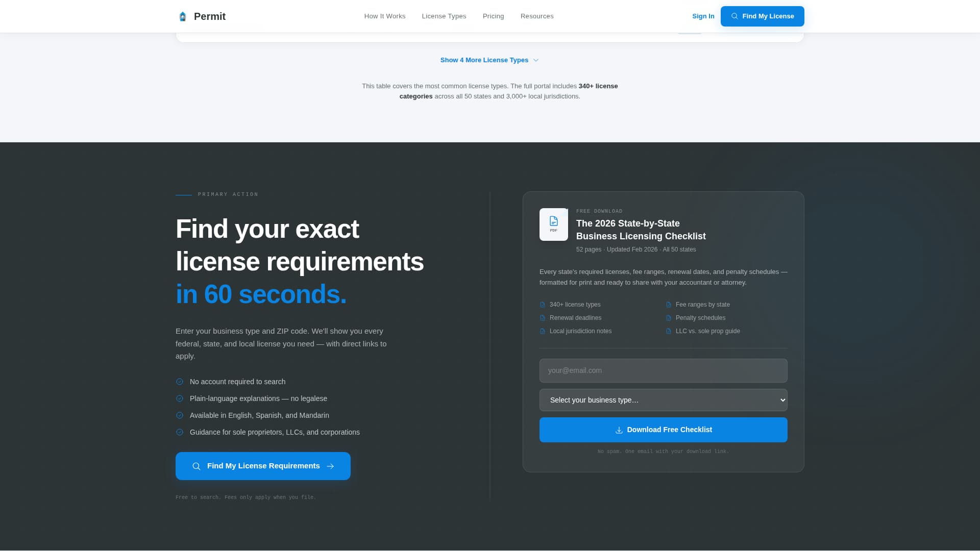Click the file icon beside Renewal deadlines

coord(543,318)
